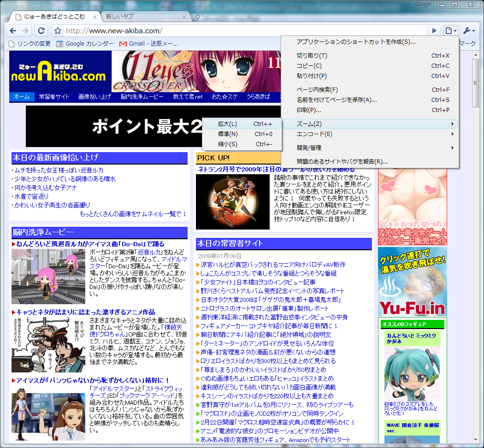
Task: Click the リンクの変更 bookmark page icon
Action: click(12, 44)
